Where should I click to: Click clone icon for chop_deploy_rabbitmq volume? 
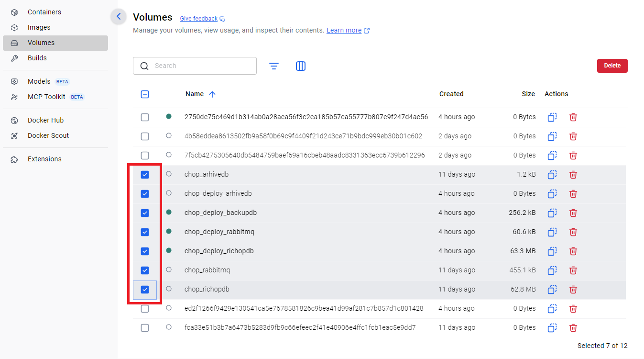tap(552, 232)
